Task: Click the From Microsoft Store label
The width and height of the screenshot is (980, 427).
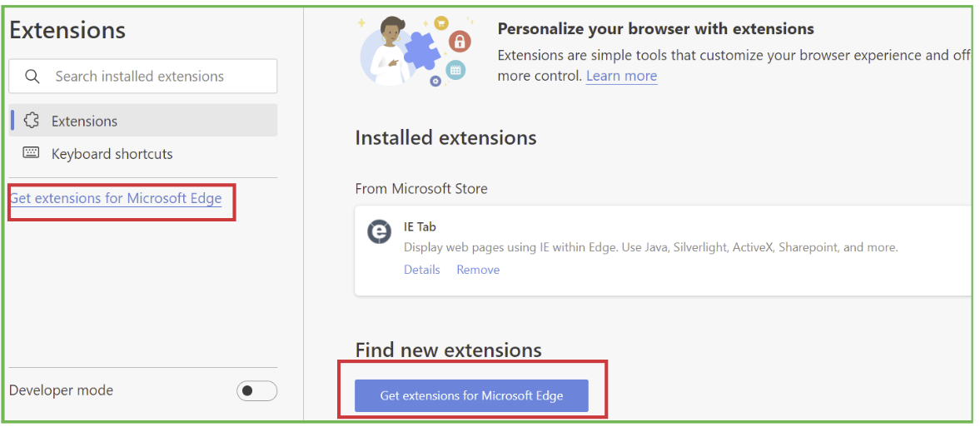Action: tap(420, 189)
